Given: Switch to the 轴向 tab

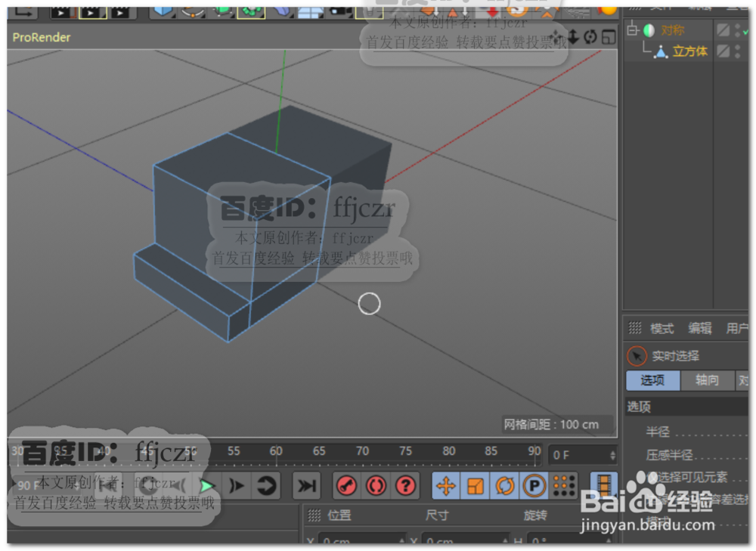Looking at the screenshot, I should click(708, 380).
